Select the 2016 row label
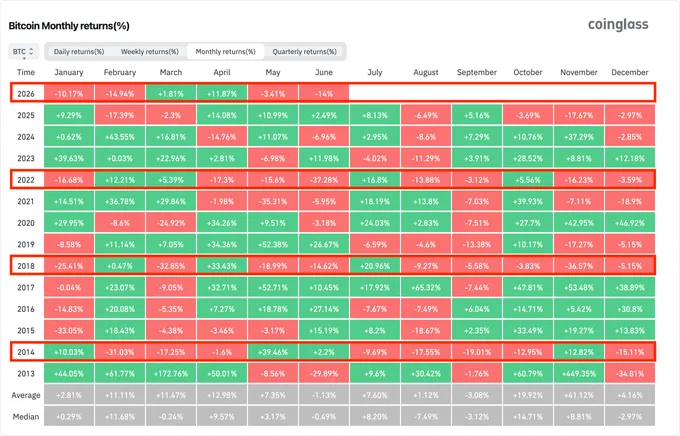 (x=26, y=309)
